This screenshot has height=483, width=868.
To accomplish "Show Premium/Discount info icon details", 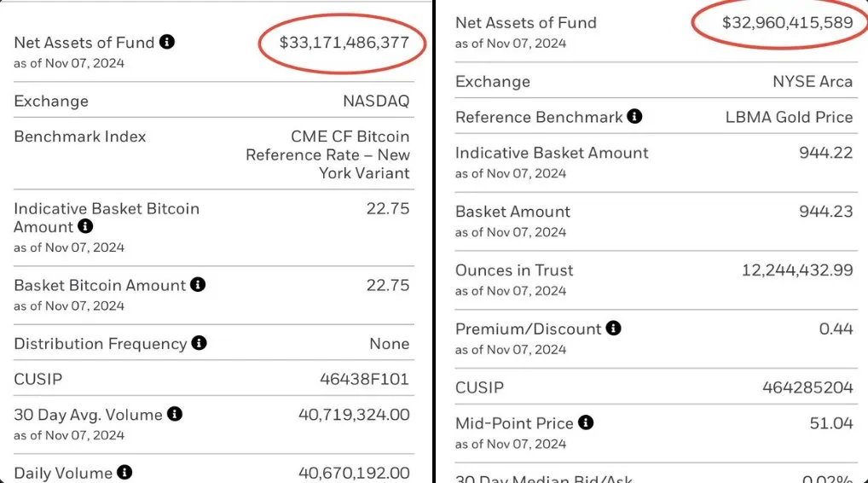I will pos(613,329).
